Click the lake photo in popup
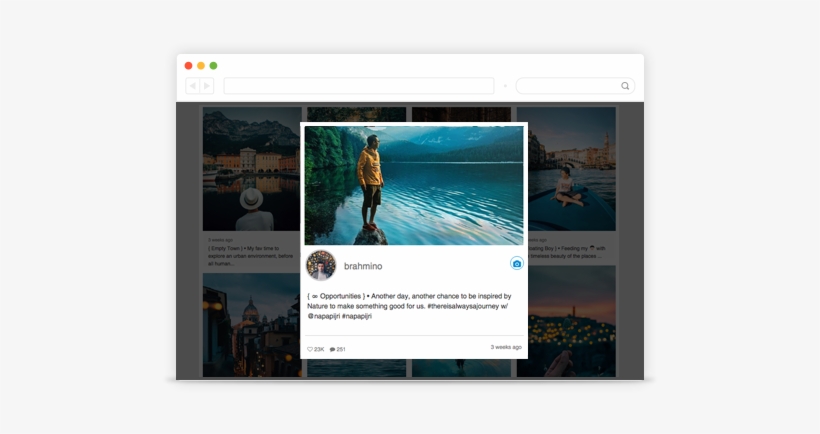 click(x=414, y=185)
